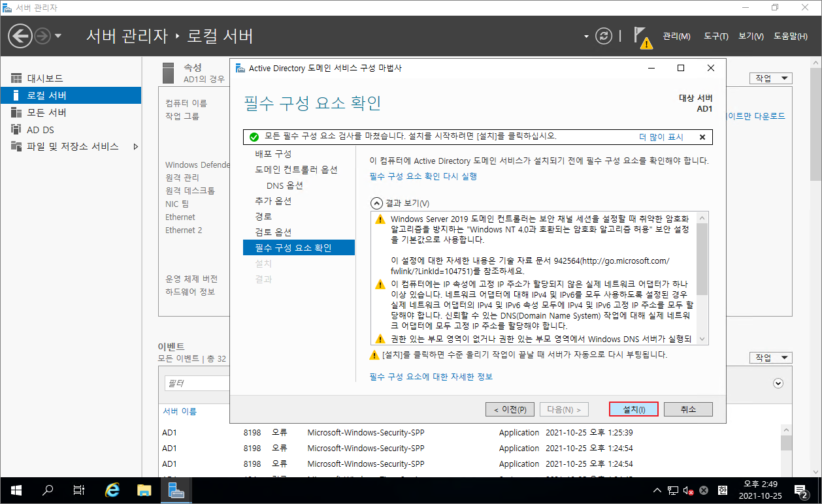
Task: Go to 도메인 컨트롤러 옵션 wizard step
Action: pyautogui.click(x=298, y=169)
